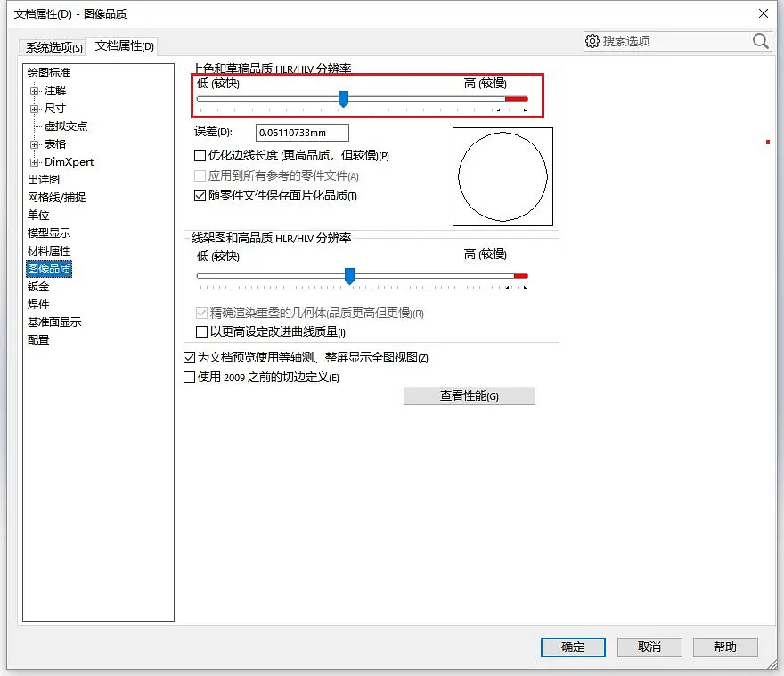The height and width of the screenshot is (676, 784).
Task: Select 绘图标准 in the tree
Action: tap(49, 72)
